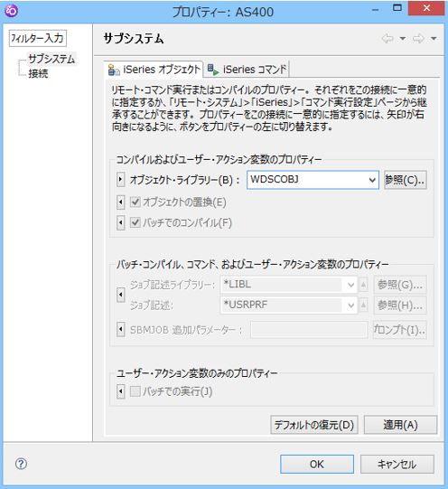This screenshot has height=489, width=448.
Task: Click the 適用(A) apply button
Action: (400, 425)
